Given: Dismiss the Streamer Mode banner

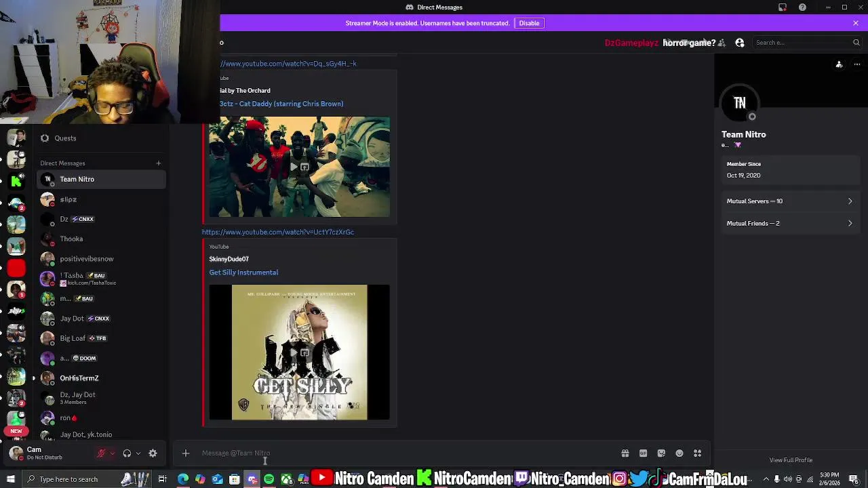Looking at the screenshot, I should [x=856, y=23].
